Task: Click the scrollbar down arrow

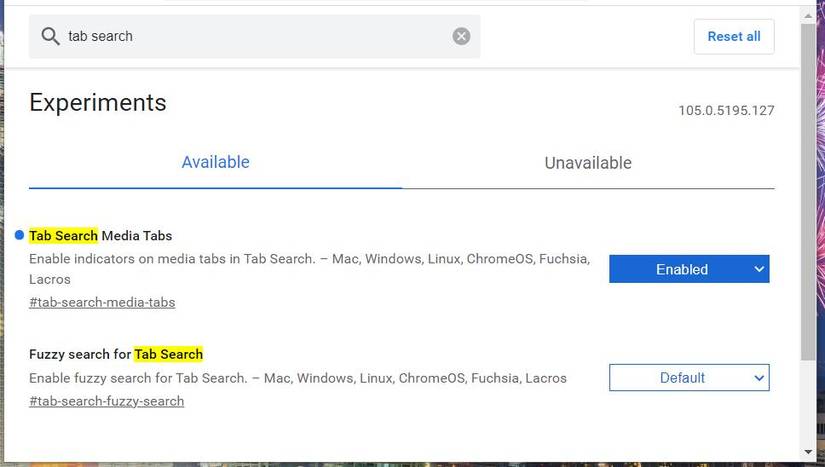Action: [x=808, y=452]
